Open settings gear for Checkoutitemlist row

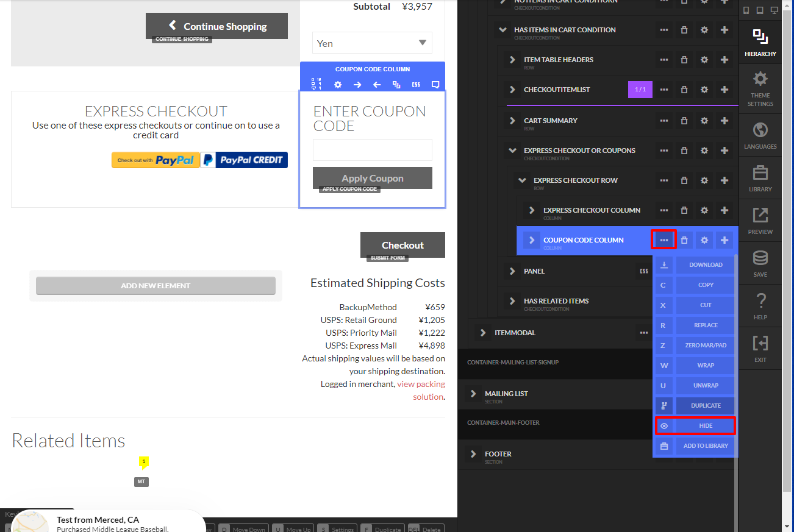704,90
